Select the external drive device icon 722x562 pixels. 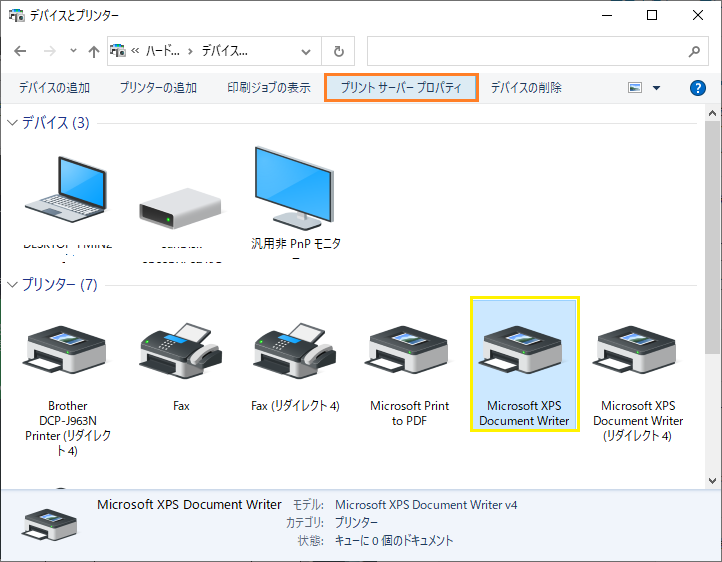pos(180,208)
